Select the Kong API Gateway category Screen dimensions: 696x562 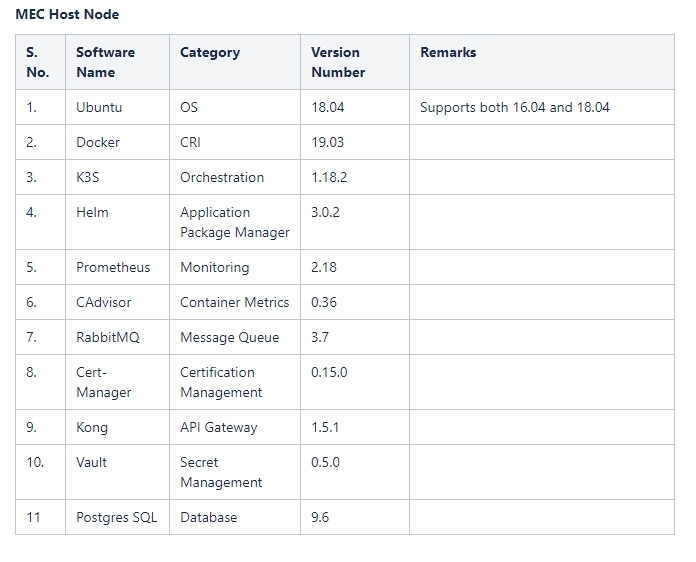pos(219,427)
